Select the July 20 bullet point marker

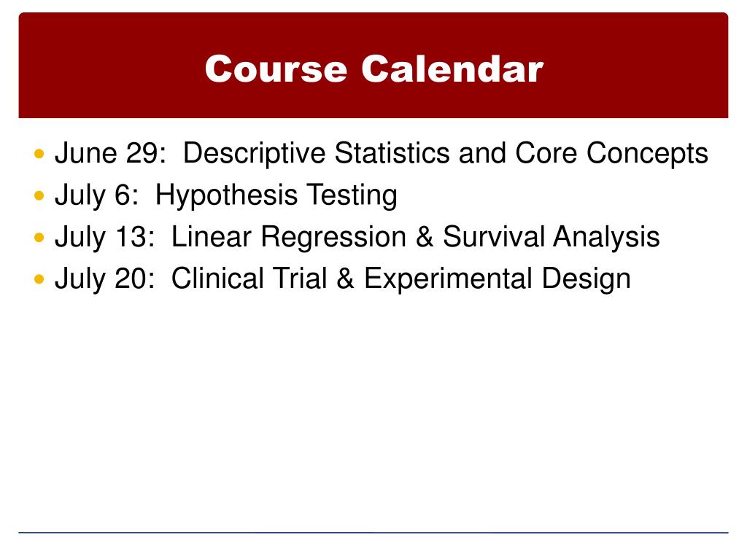click(x=39, y=279)
